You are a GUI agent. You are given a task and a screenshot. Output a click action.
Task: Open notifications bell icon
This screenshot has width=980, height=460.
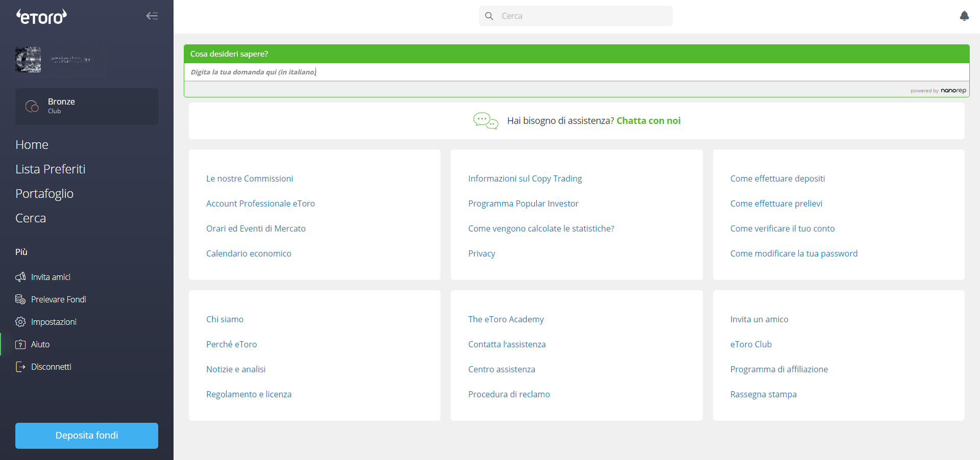964,16
